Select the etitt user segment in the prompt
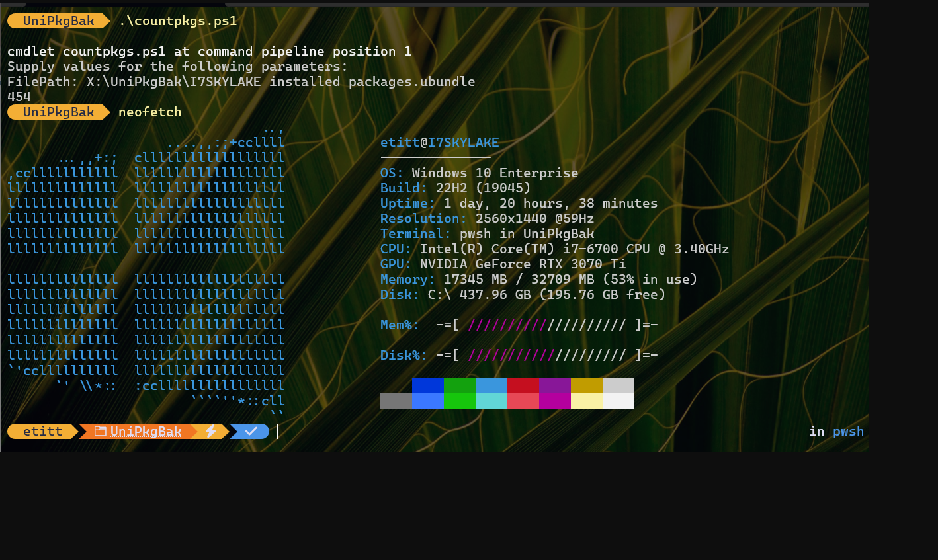The width and height of the screenshot is (938, 560). pos(42,432)
